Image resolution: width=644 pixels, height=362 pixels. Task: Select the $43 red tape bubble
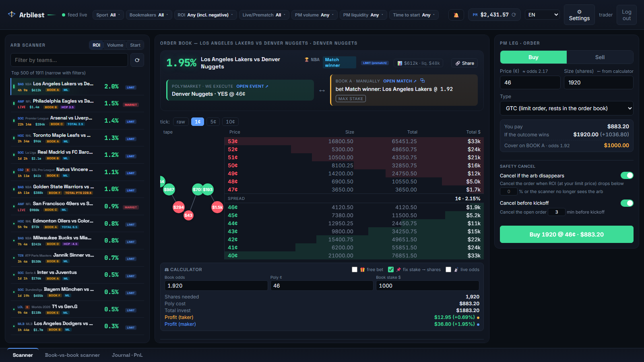[188, 215]
